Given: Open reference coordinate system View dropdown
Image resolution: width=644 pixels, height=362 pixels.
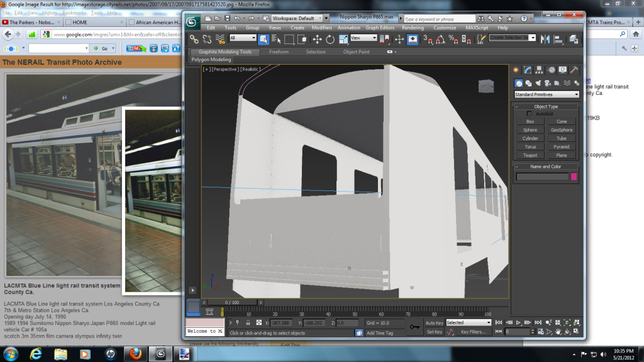Looking at the screenshot, I should [364, 38].
